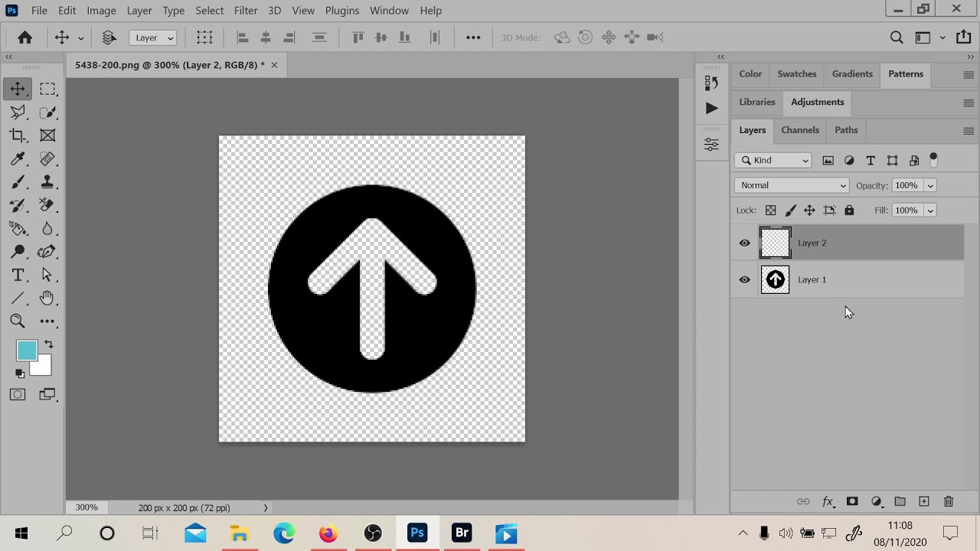This screenshot has height=551, width=980.
Task: Toggle lock all padlock
Action: 849,210
